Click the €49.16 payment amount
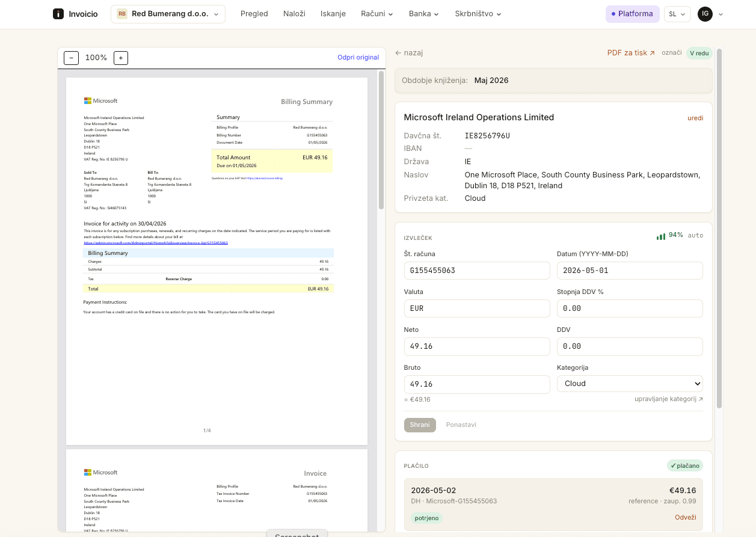The height and width of the screenshot is (537, 756). point(683,491)
